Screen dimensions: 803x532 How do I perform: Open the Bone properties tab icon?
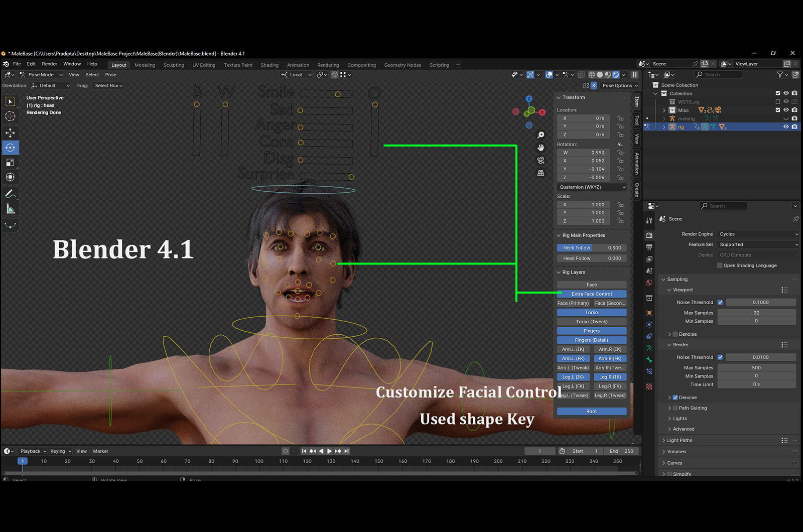click(x=649, y=360)
